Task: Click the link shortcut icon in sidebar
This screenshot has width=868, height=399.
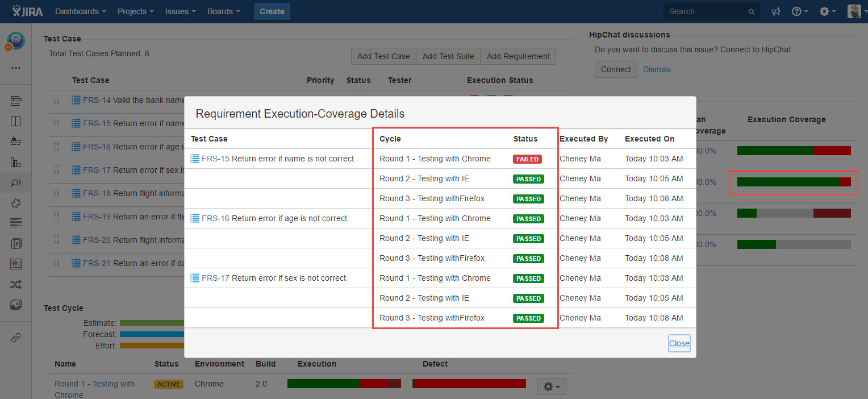Action: point(16,338)
